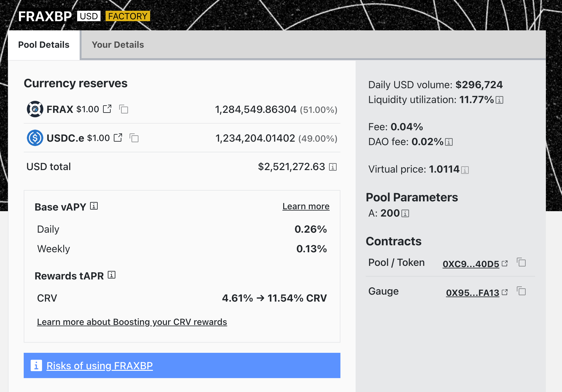Open gauge contract 0X95...FA13 link

[x=472, y=293]
